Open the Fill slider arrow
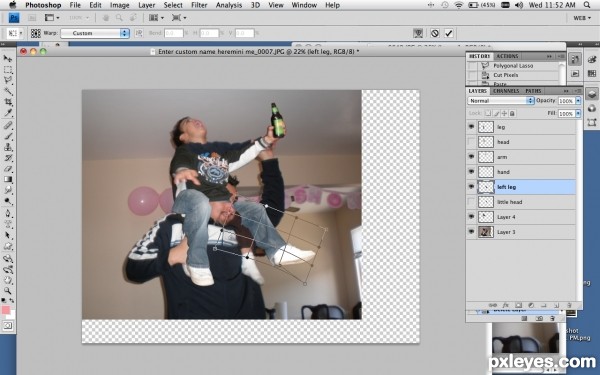This screenshot has width=600, height=375. [578, 114]
